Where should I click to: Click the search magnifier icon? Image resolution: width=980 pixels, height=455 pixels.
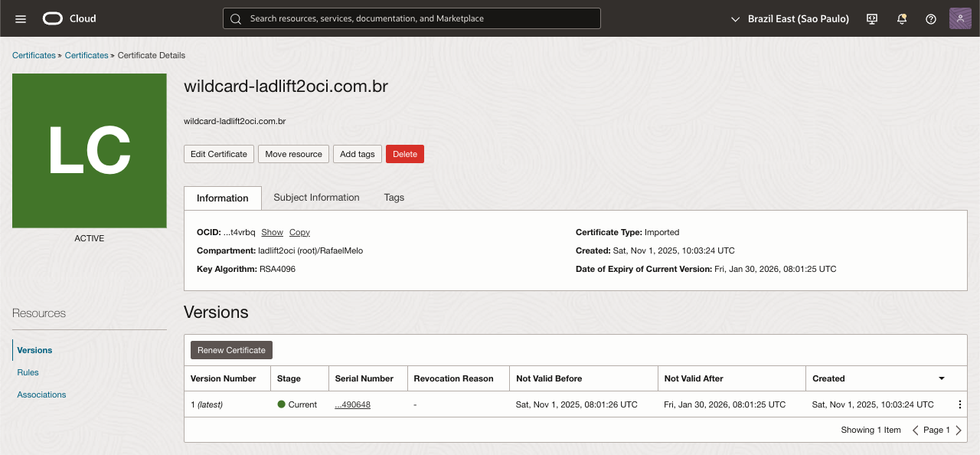[236, 18]
